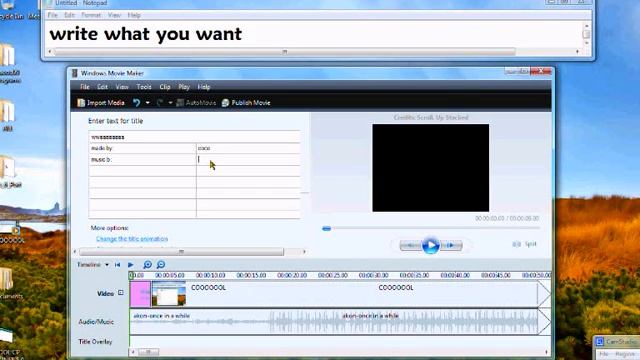This screenshot has width=640, height=360.
Task: Select the COOOOOOL video clip thumbnail
Action: (169, 294)
